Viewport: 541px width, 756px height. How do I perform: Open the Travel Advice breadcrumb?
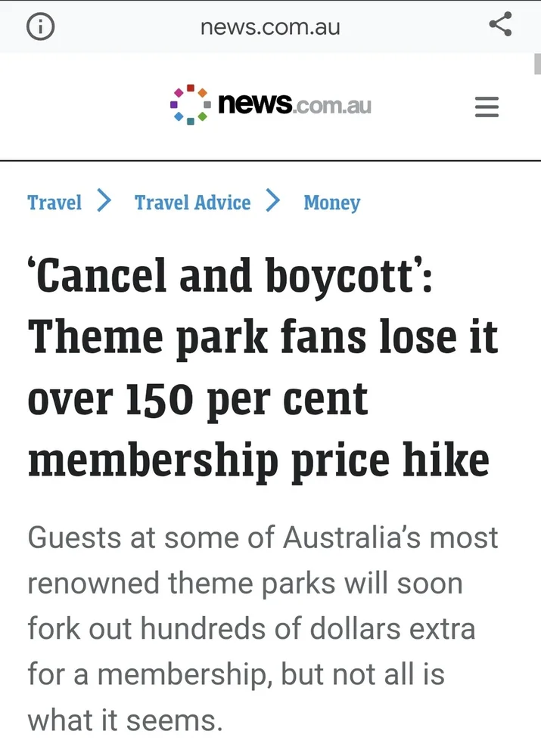tap(192, 203)
